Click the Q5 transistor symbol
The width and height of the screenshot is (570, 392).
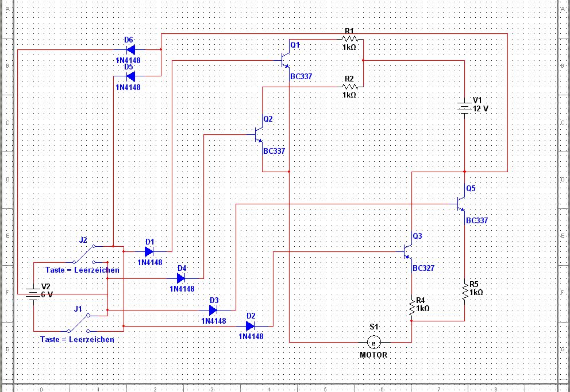461,204
